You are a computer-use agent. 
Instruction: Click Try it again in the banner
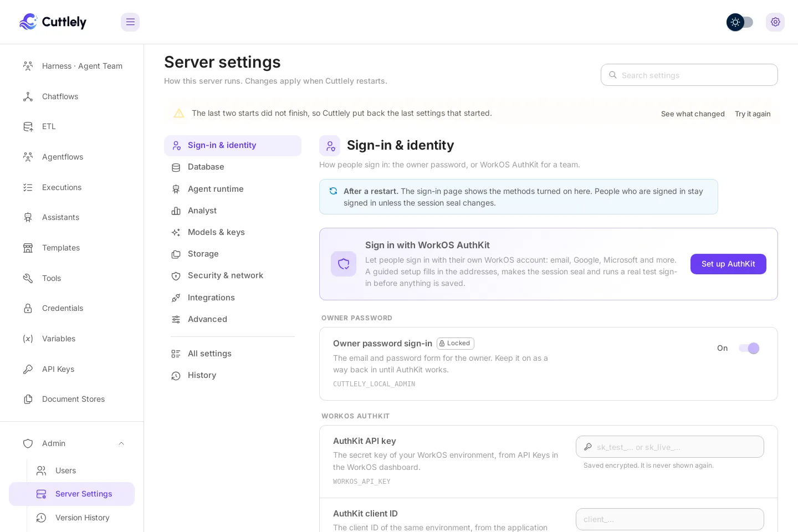pyautogui.click(x=753, y=114)
